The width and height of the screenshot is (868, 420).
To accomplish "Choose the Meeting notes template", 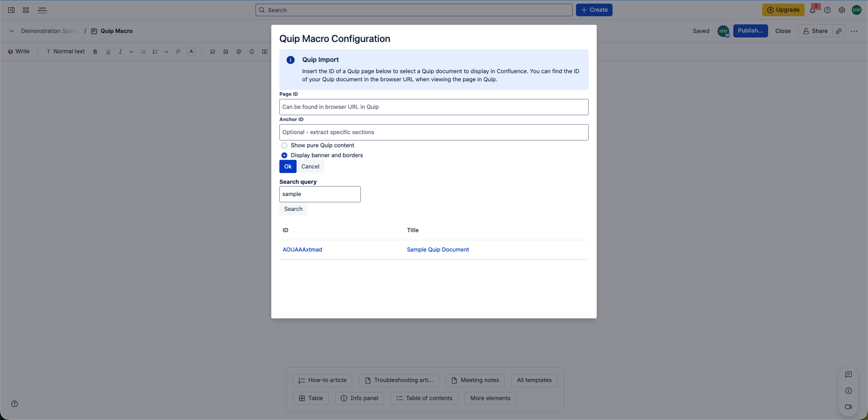I will 475,380.
